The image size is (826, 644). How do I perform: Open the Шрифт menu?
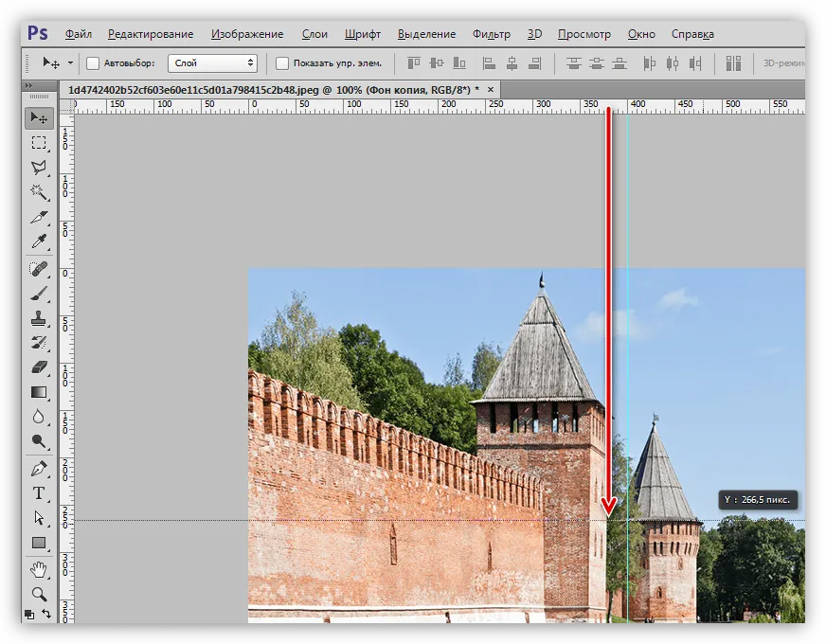point(363,34)
